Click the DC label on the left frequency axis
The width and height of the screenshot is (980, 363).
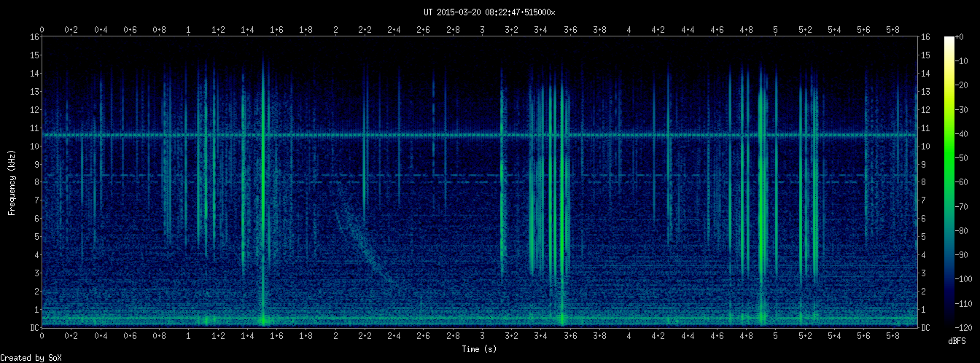pyautogui.click(x=34, y=328)
